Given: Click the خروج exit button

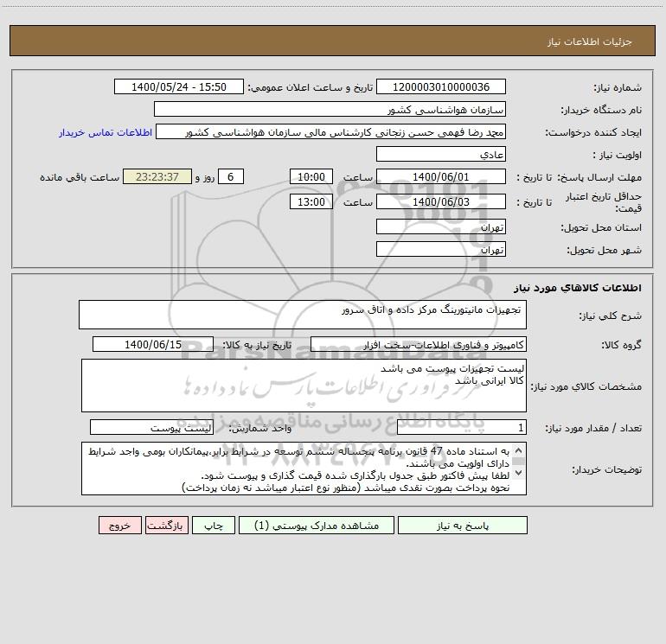Looking at the screenshot, I should pos(119,525).
